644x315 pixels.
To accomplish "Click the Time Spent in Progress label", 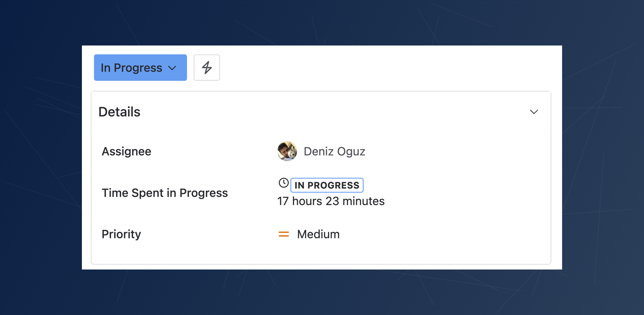I will click(x=165, y=192).
